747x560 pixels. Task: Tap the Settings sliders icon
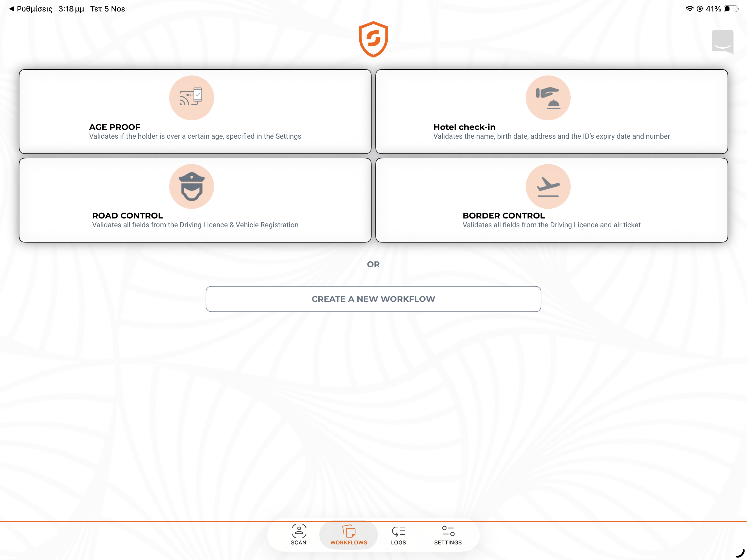448,531
